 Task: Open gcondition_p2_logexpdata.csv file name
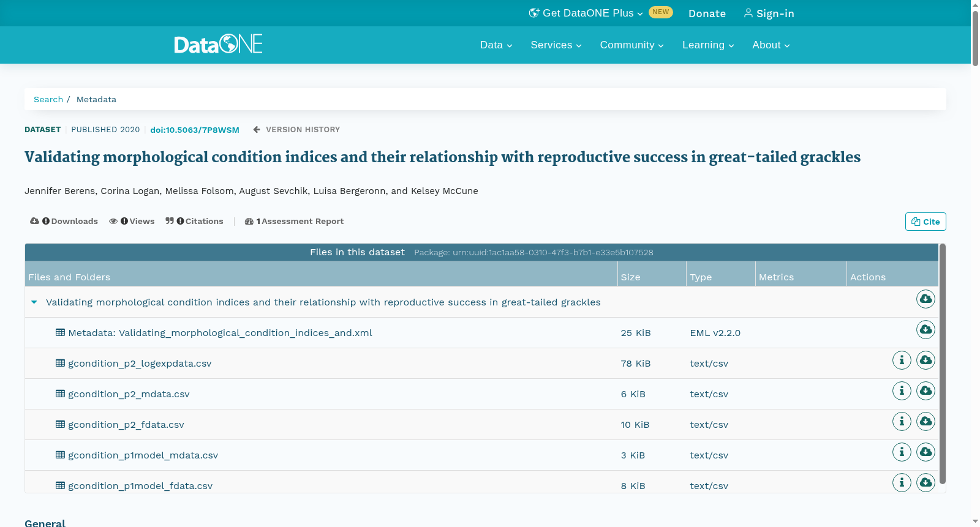[x=140, y=363]
